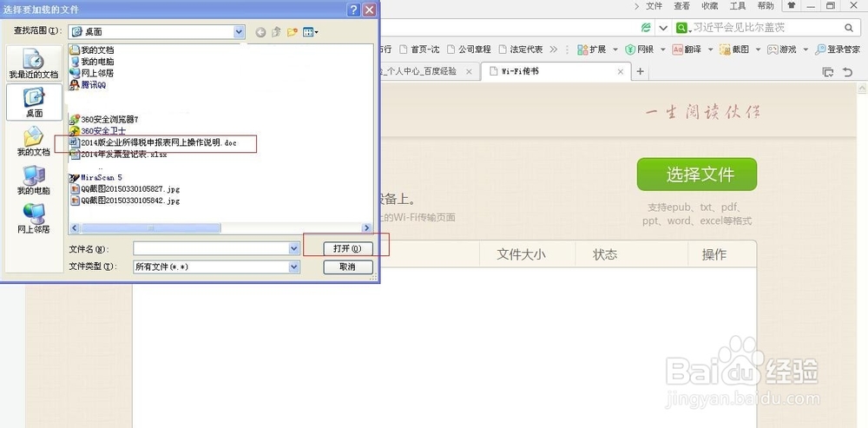
Task: Open the browser 查看 menu
Action: click(682, 6)
